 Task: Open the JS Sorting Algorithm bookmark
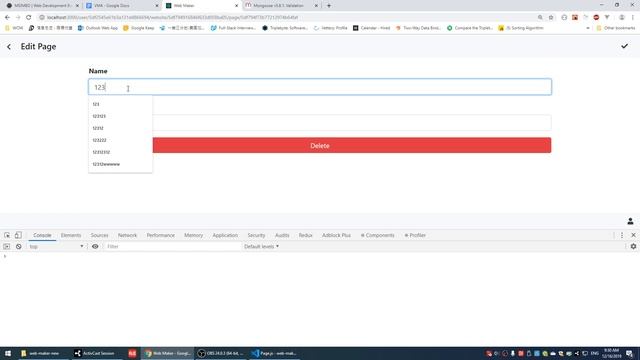click(521, 28)
